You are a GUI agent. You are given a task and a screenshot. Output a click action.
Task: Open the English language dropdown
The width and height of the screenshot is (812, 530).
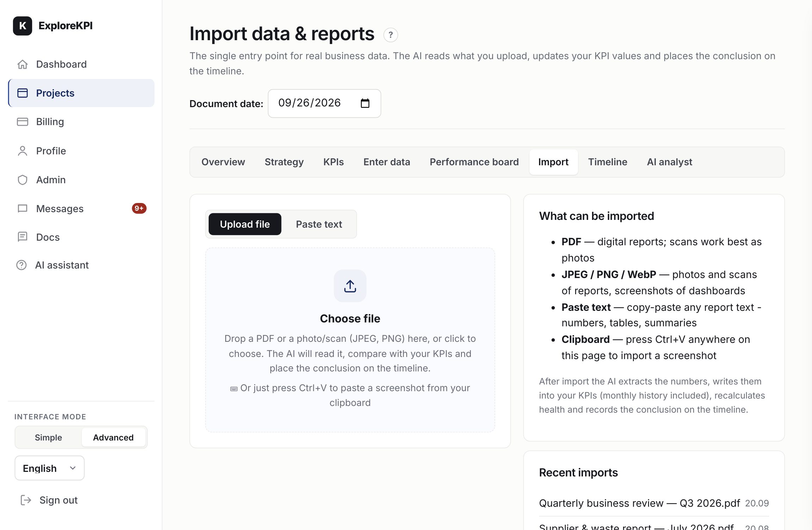point(49,468)
